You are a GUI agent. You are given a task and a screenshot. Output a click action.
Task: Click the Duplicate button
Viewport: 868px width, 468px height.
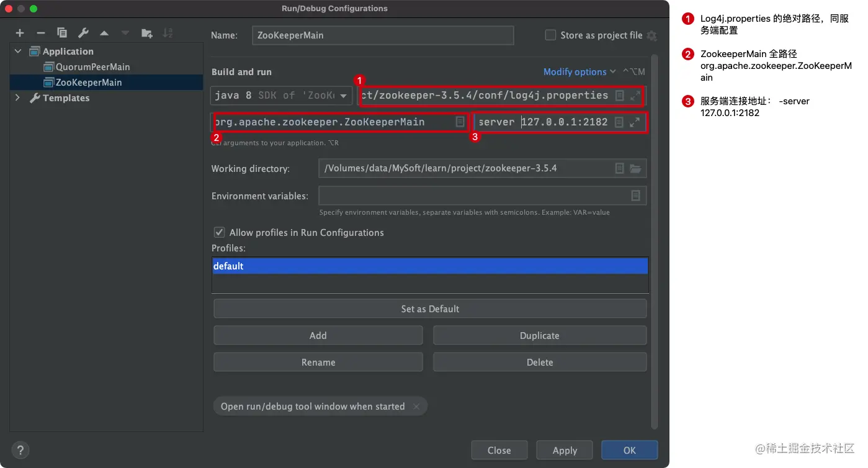tap(540, 335)
